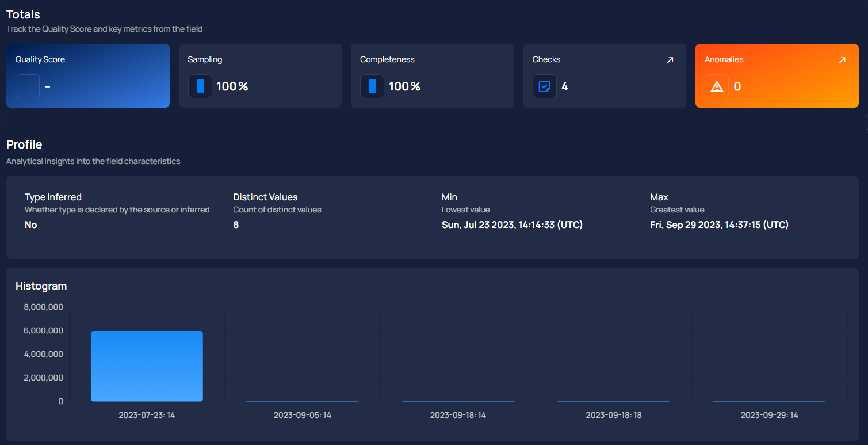
Task: Click the Max value Fri, Sep 29 2023
Action: pyautogui.click(x=719, y=225)
